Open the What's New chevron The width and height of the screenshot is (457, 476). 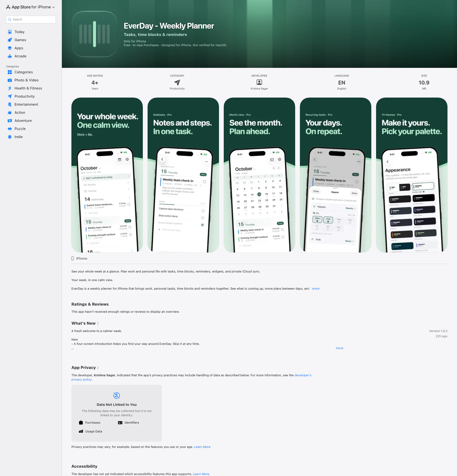98,323
